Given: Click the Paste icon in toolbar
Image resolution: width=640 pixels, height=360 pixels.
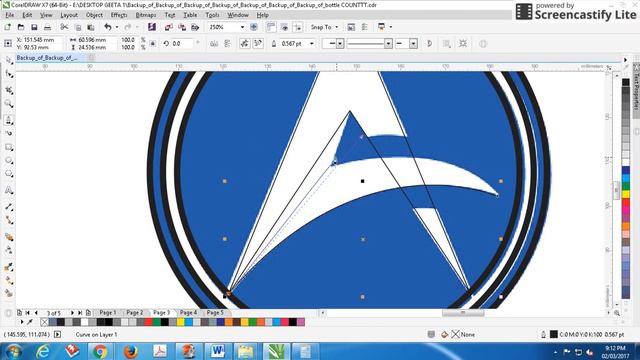Looking at the screenshot, I should coord(91,27).
